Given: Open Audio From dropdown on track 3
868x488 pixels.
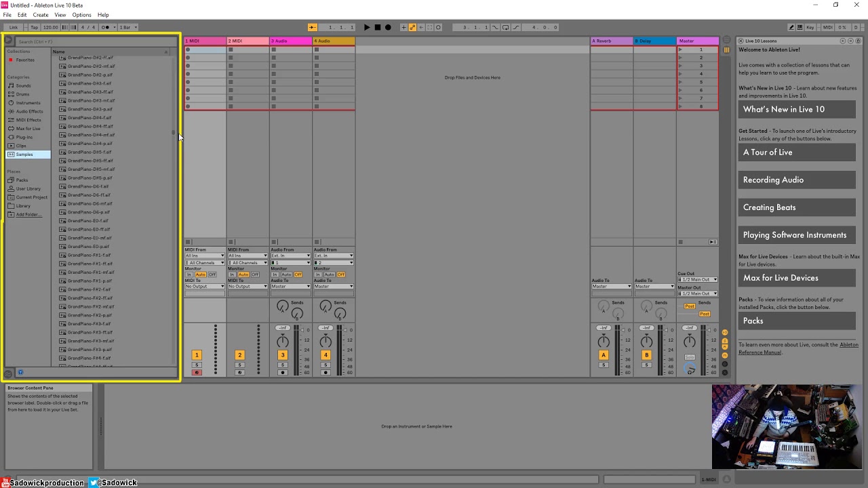Looking at the screenshot, I should [291, 256].
